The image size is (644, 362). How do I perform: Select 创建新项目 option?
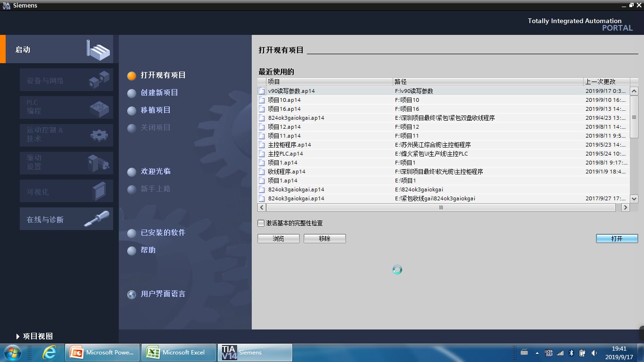pos(159,92)
